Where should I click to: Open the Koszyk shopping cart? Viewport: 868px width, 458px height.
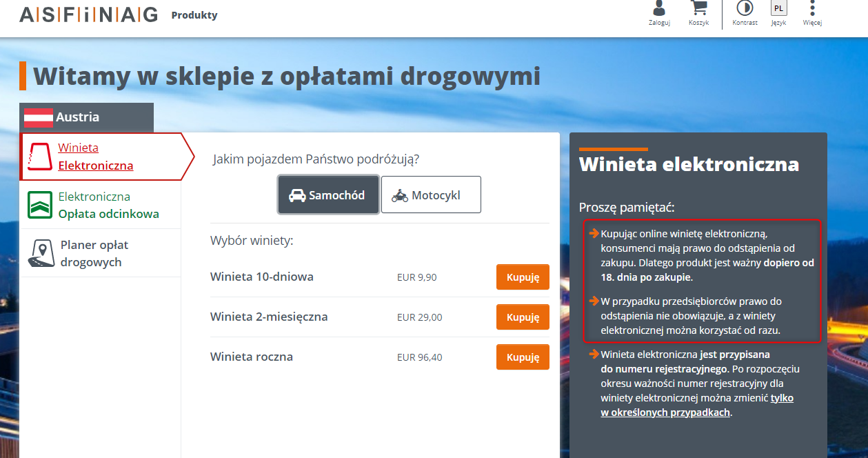click(x=698, y=14)
